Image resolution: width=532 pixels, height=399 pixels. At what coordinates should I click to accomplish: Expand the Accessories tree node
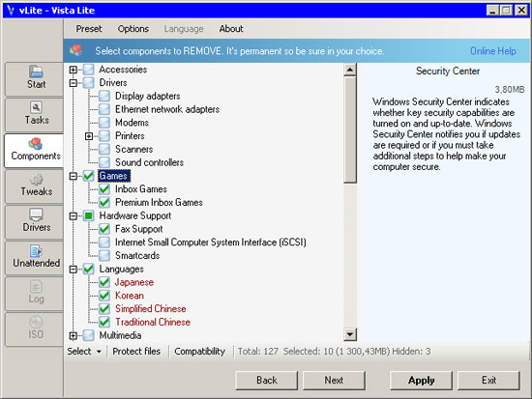coord(73,70)
